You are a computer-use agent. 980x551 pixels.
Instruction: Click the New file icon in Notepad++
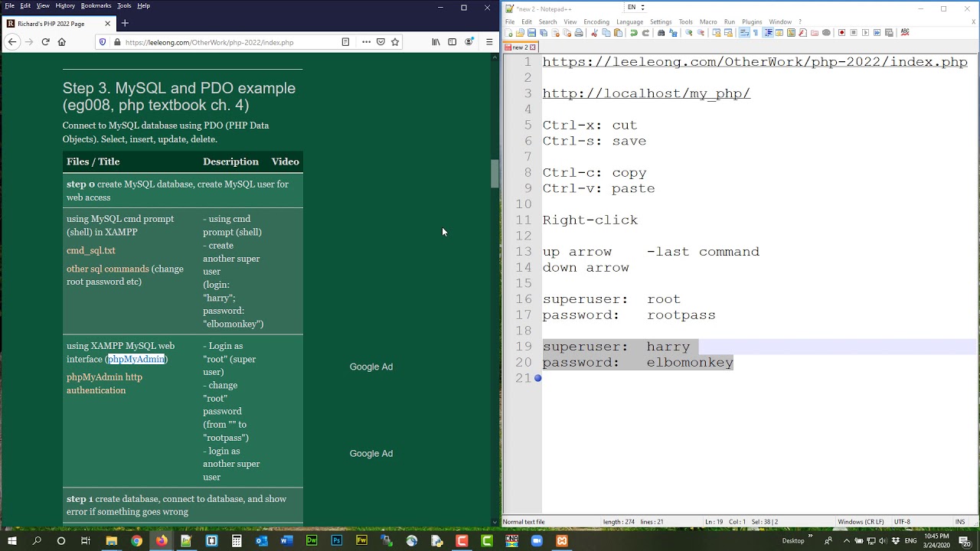coord(508,33)
